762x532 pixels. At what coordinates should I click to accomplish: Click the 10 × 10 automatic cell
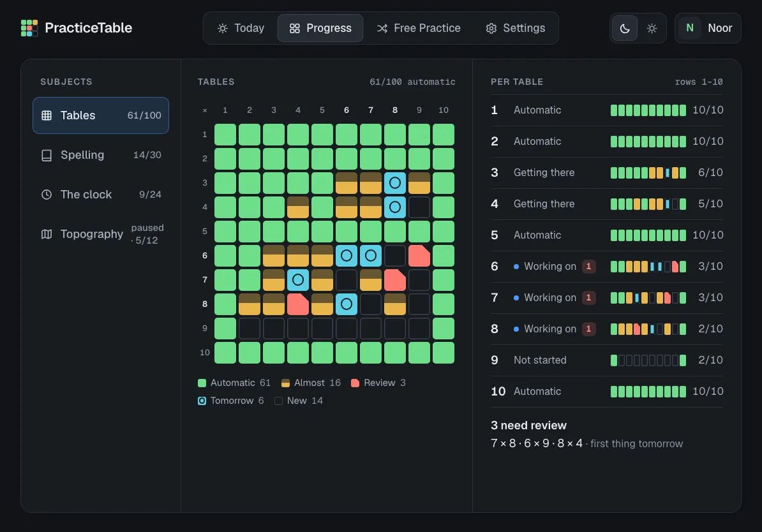click(x=444, y=353)
